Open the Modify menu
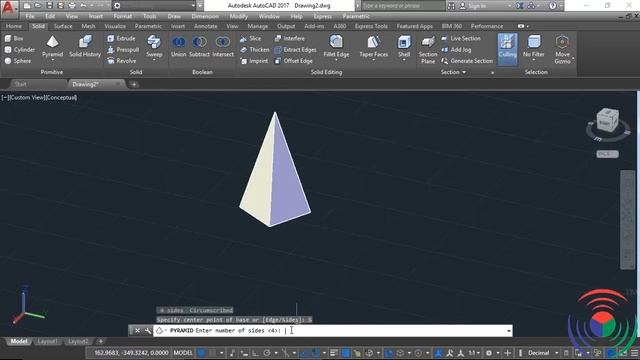This screenshot has width=640, height=360. click(x=238, y=16)
